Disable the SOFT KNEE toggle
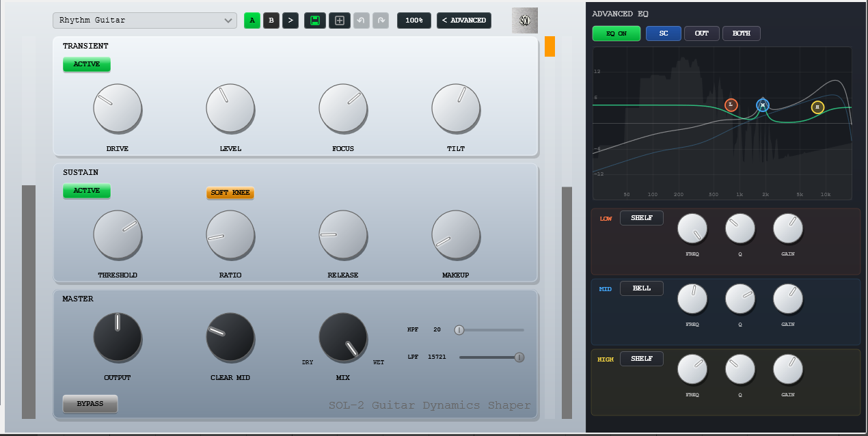This screenshot has width=868, height=436. (230, 193)
